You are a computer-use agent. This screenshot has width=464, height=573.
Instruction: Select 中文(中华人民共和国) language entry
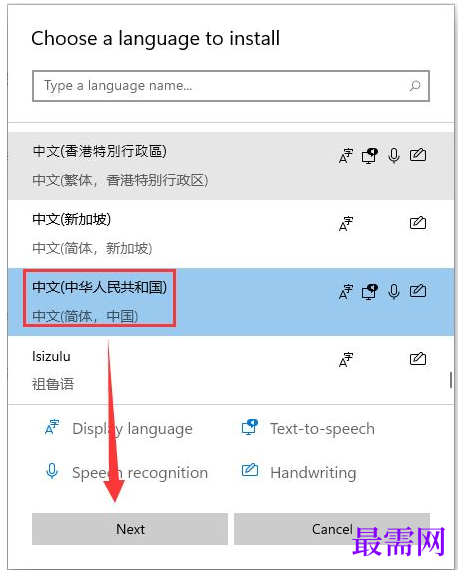point(231,302)
